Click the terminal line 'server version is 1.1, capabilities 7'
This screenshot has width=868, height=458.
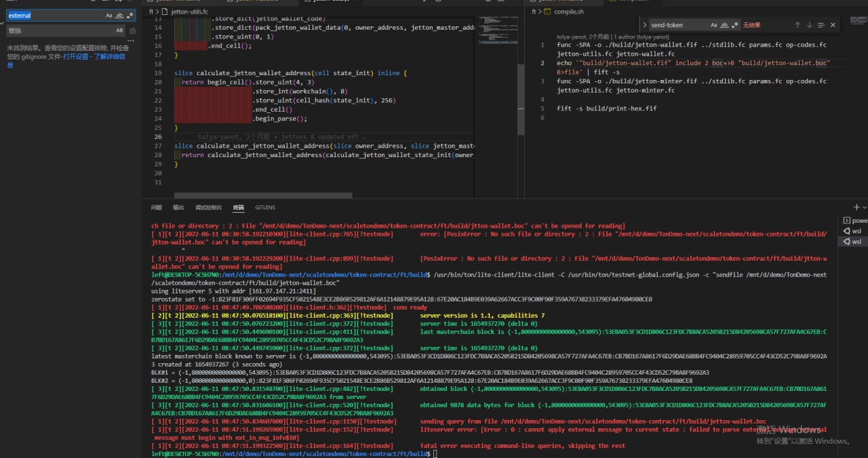[x=482, y=316]
